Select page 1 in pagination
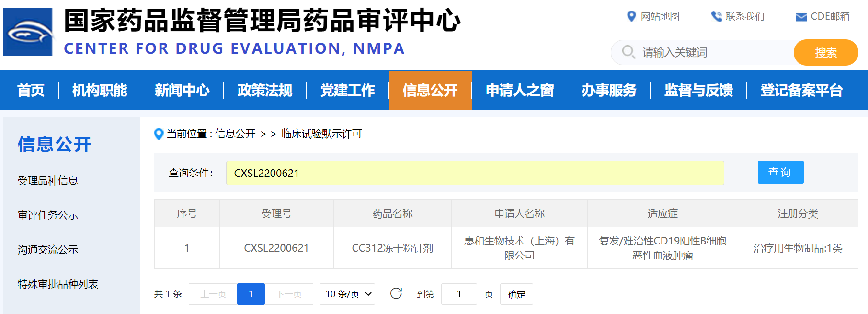This screenshot has height=314, width=868. tap(251, 294)
